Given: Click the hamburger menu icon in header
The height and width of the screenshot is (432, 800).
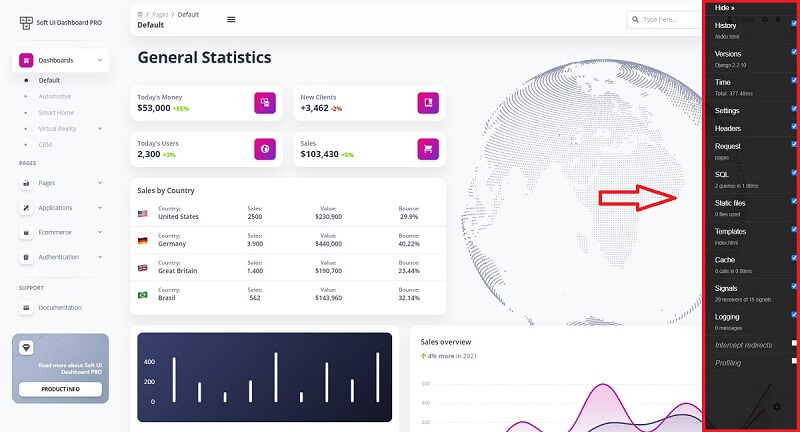Looking at the screenshot, I should click(232, 19).
